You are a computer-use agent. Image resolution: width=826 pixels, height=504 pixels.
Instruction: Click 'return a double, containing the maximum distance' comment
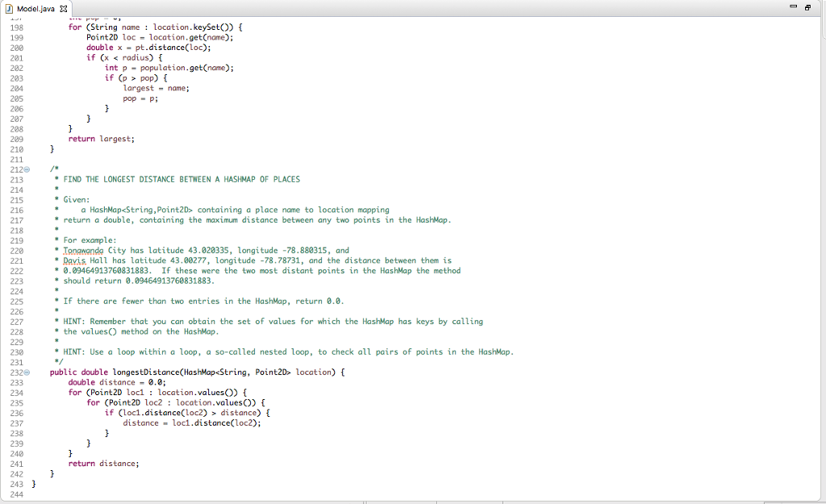[x=257, y=220]
